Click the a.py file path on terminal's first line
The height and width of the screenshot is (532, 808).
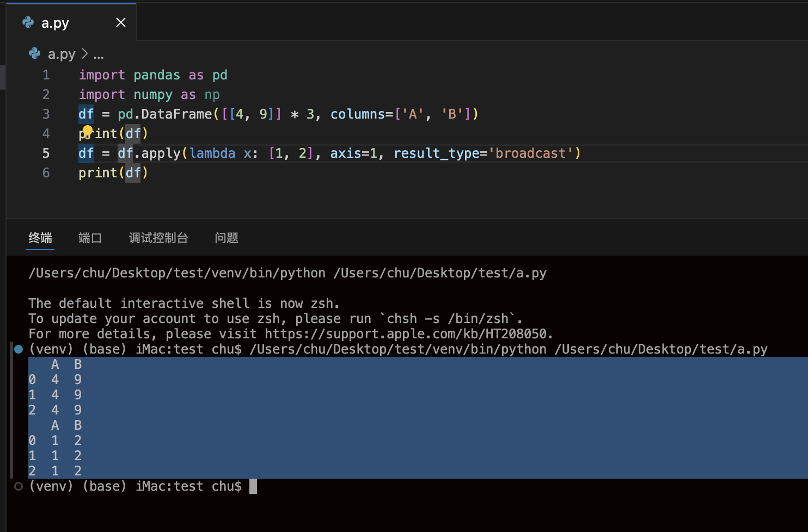(440, 273)
